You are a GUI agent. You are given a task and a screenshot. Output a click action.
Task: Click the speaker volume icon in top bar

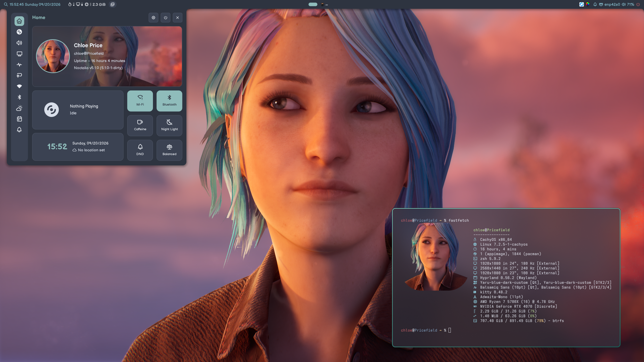tap(624, 4)
